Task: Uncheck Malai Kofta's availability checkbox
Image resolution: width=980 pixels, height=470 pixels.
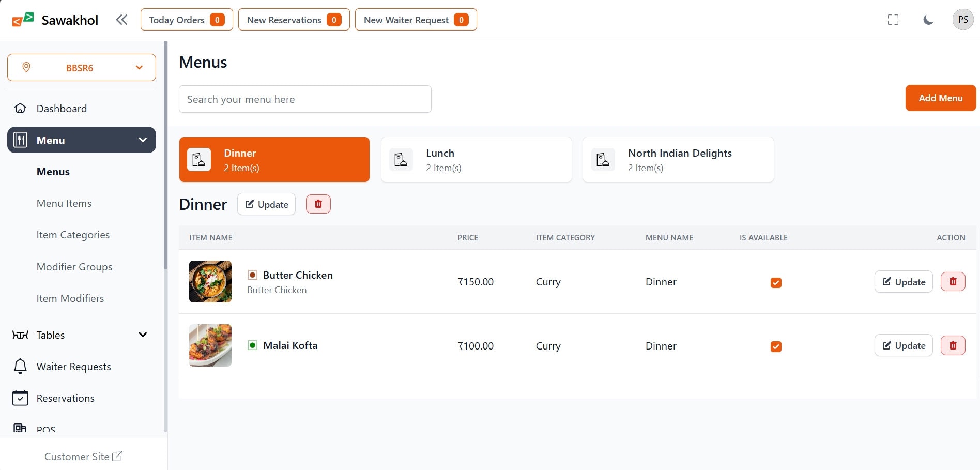Action: point(775,346)
